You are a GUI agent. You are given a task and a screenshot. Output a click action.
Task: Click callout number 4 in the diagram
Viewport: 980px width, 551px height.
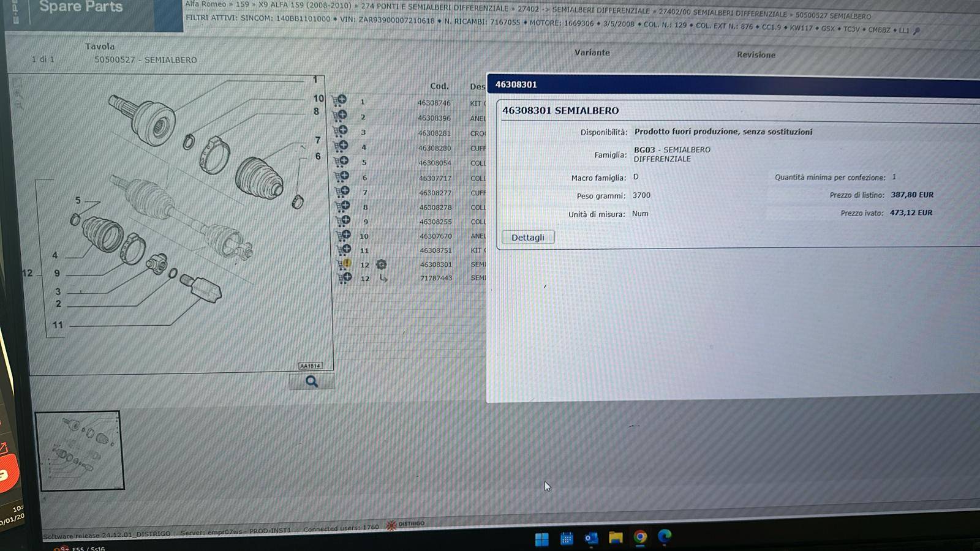[x=55, y=255]
